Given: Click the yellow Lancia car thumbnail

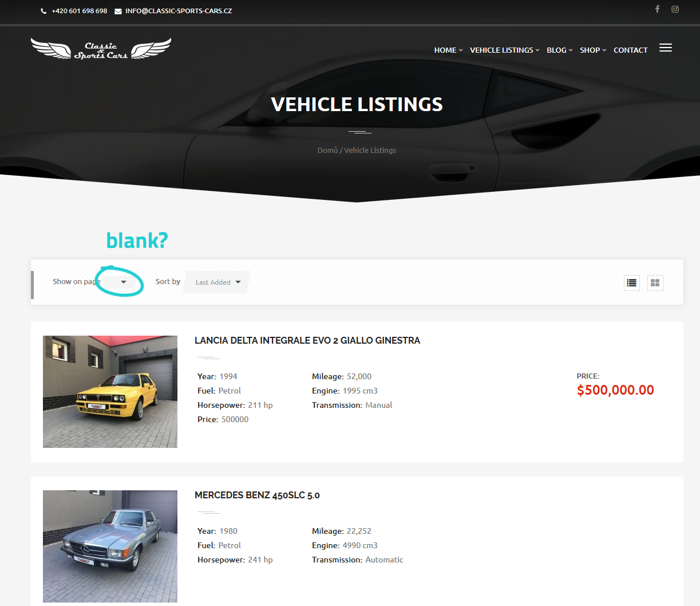Looking at the screenshot, I should [x=110, y=392].
